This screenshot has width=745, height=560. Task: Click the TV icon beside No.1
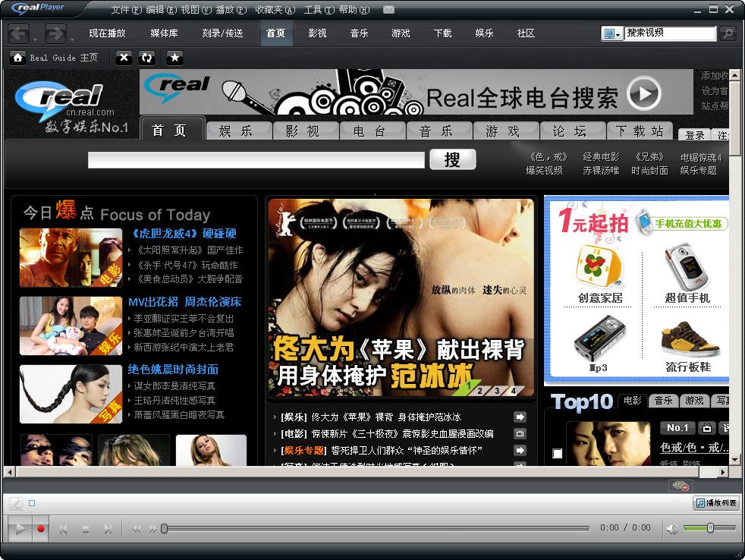[707, 428]
